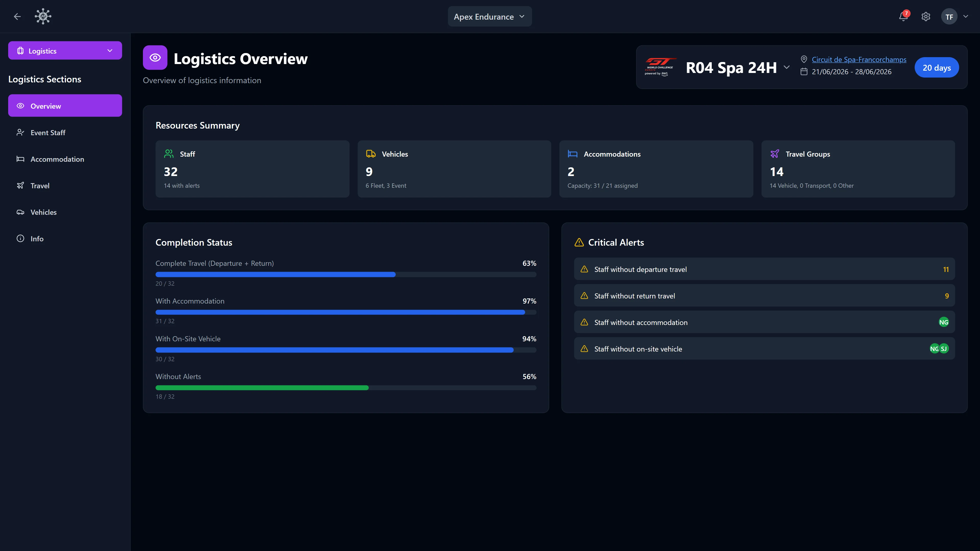Click the Travel Groups plane icon
This screenshot has height=551, width=980.
[775, 154]
